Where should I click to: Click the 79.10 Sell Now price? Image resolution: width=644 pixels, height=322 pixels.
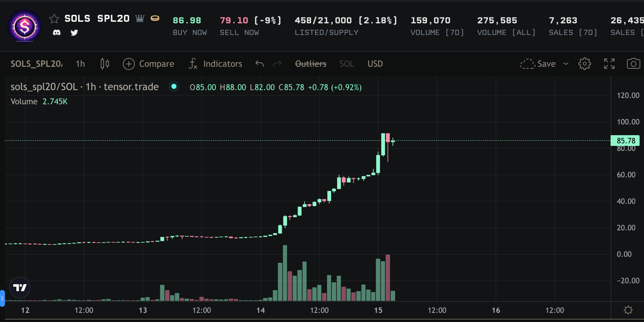coord(234,20)
